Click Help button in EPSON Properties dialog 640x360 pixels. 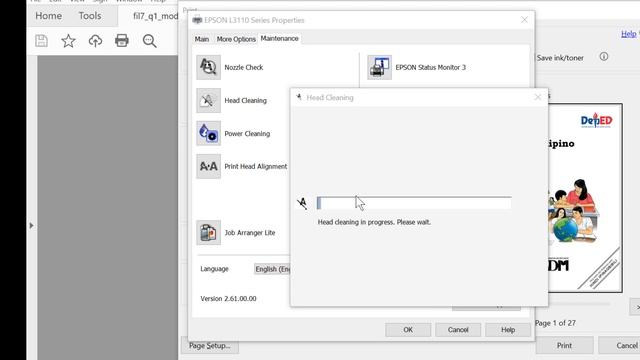point(508,330)
